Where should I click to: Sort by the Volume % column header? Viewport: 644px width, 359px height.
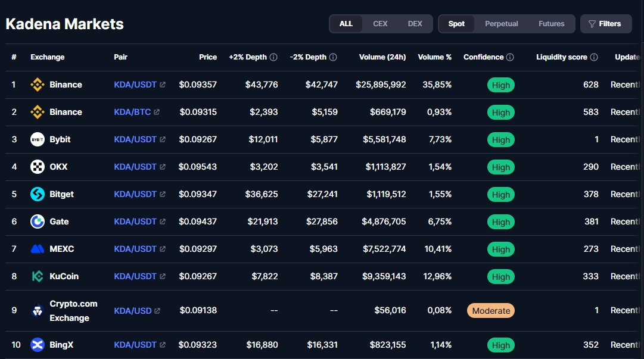tap(434, 57)
